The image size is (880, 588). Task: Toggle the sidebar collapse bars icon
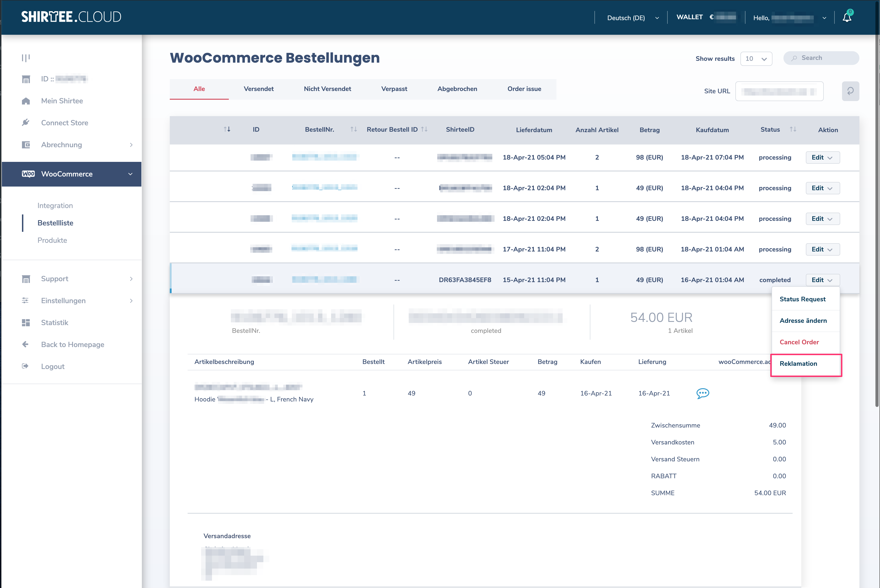26,58
